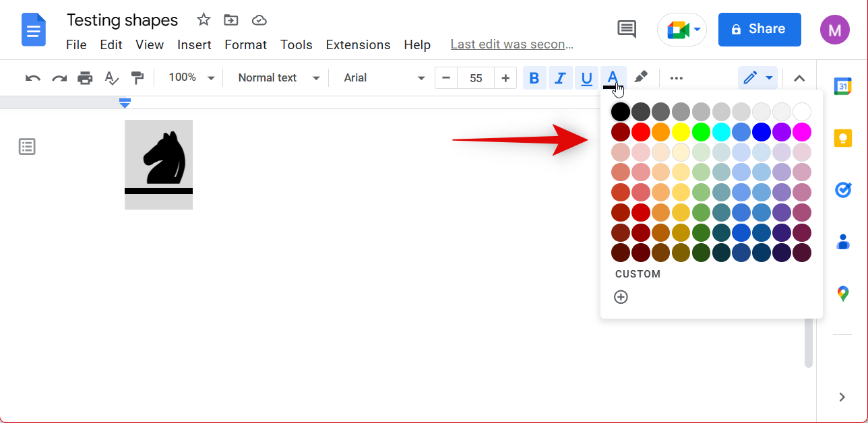Open Google Maps in side panel
Screen dimensions: 868x423
842,293
